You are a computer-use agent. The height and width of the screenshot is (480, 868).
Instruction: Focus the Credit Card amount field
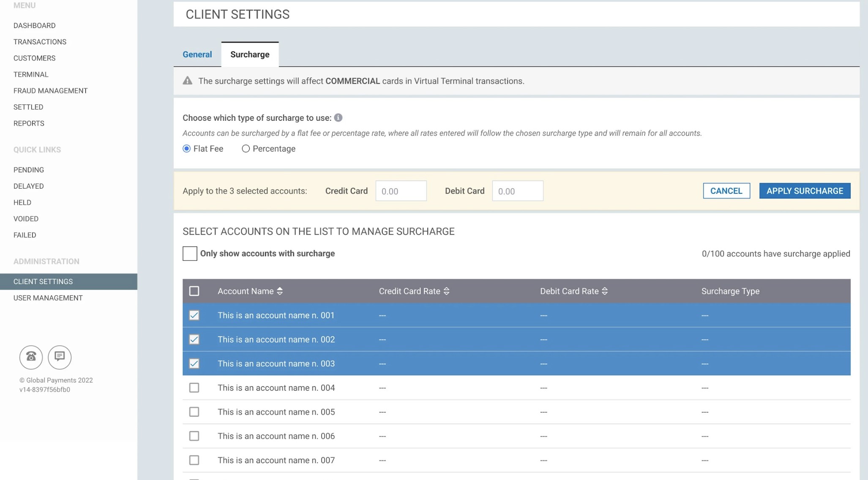point(401,191)
